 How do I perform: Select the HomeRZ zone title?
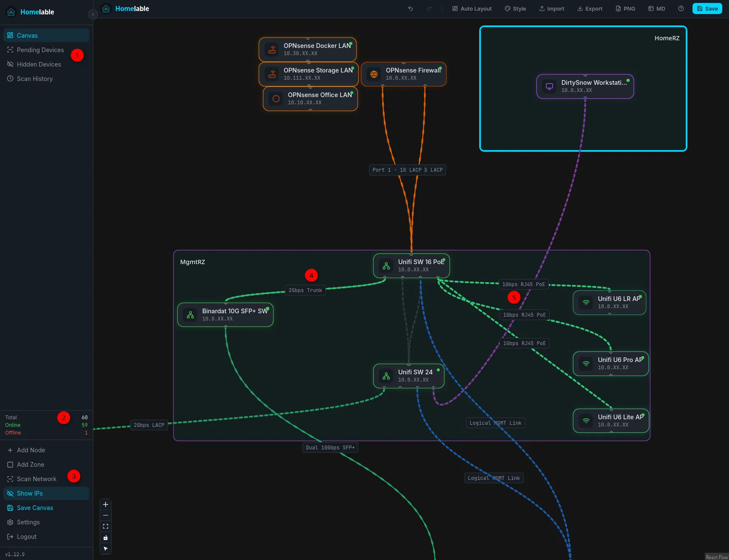(x=667, y=38)
